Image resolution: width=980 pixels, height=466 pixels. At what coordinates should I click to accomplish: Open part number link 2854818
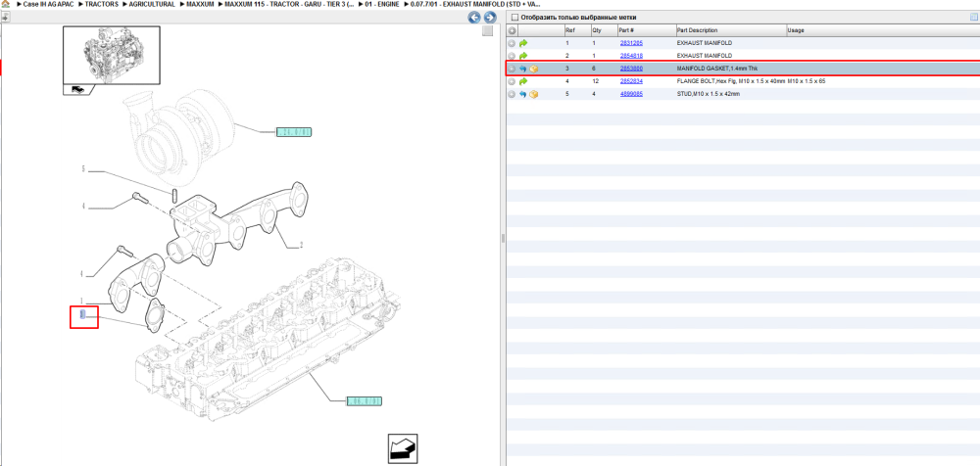tap(631, 56)
